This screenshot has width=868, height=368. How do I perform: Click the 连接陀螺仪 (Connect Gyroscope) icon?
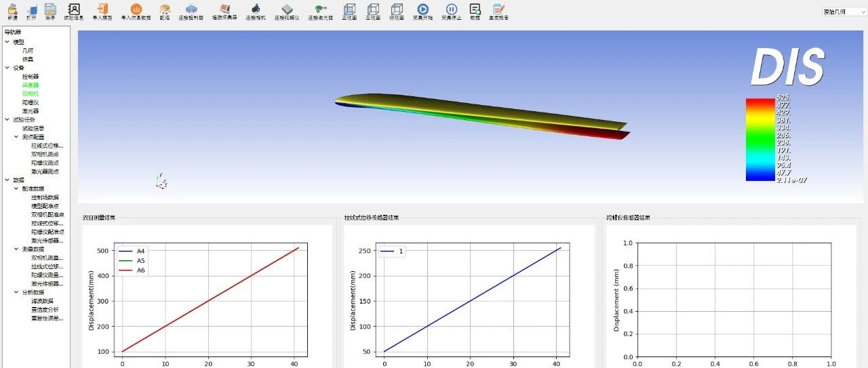pos(287,11)
